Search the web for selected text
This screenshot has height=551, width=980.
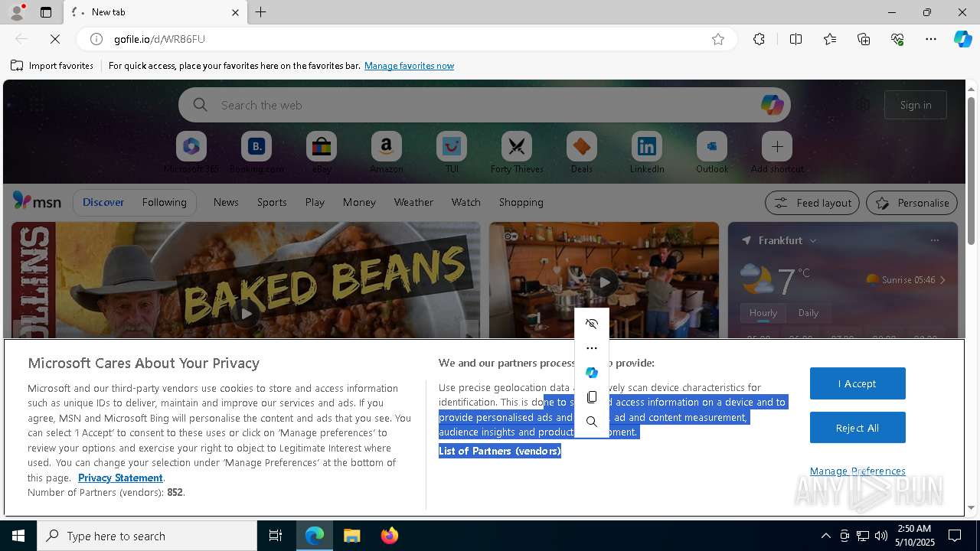[592, 422]
